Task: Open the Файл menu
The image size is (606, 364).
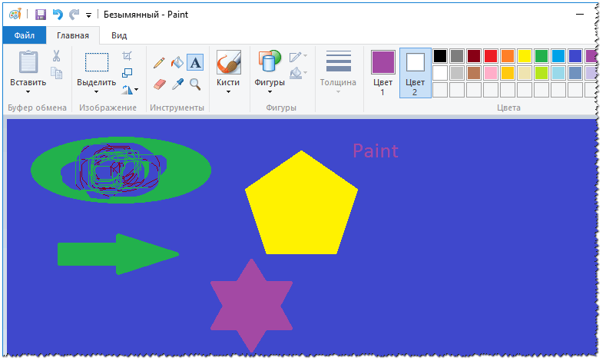Action: pyautogui.click(x=25, y=35)
